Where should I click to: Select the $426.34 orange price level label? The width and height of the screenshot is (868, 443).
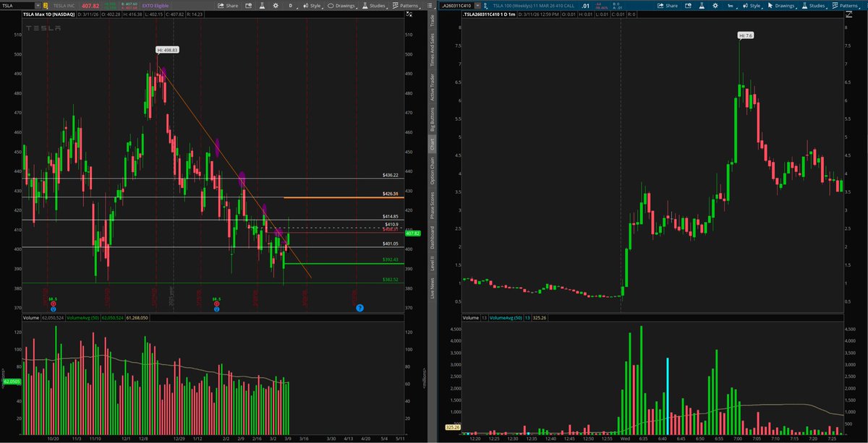[391, 194]
